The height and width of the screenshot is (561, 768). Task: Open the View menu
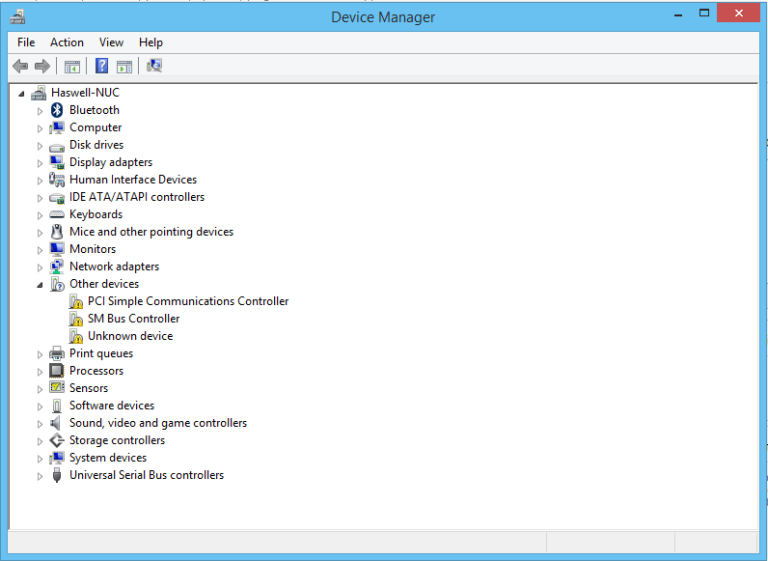tap(111, 42)
